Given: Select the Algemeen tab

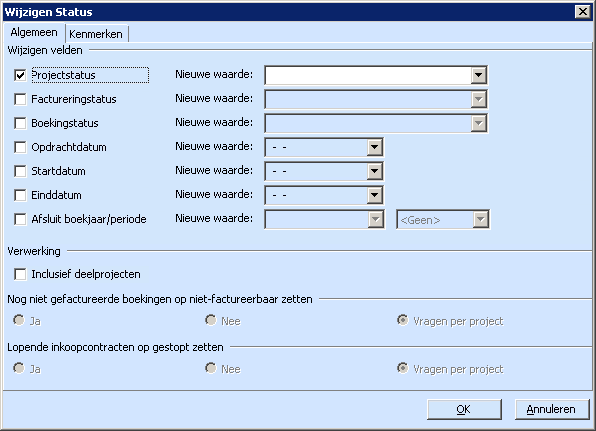Looking at the screenshot, I should tap(34, 32).
